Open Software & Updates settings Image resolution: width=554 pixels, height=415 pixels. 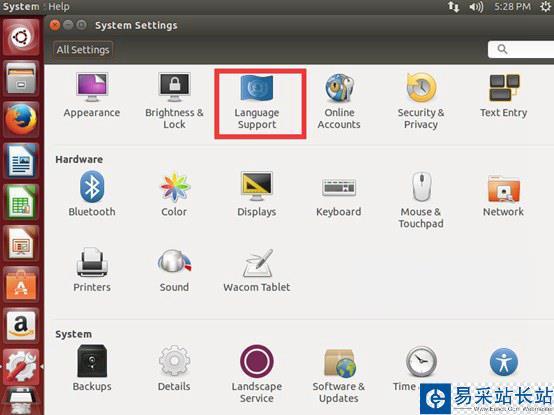339,375
